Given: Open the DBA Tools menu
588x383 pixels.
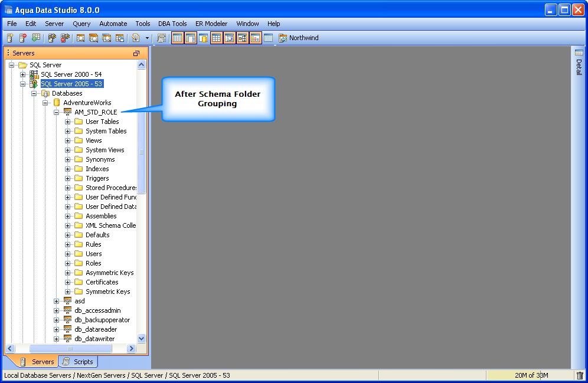Looking at the screenshot, I should pos(172,24).
